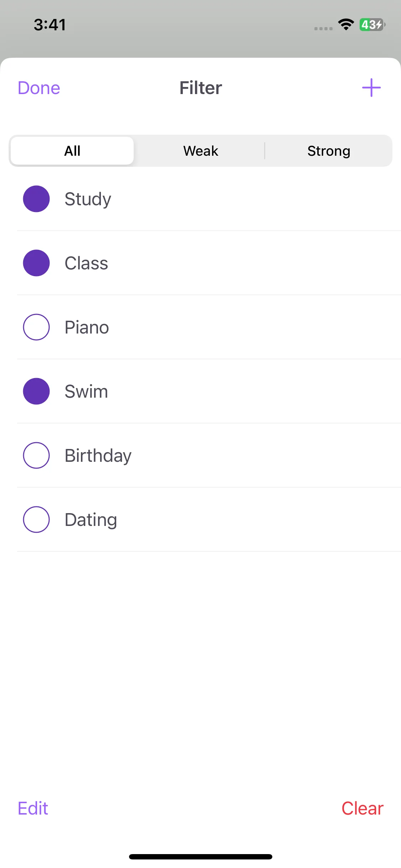Tap the Wi-Fi status icon
Image resolution: width=401 pixels, height=868 pixels.
(346, 25)
